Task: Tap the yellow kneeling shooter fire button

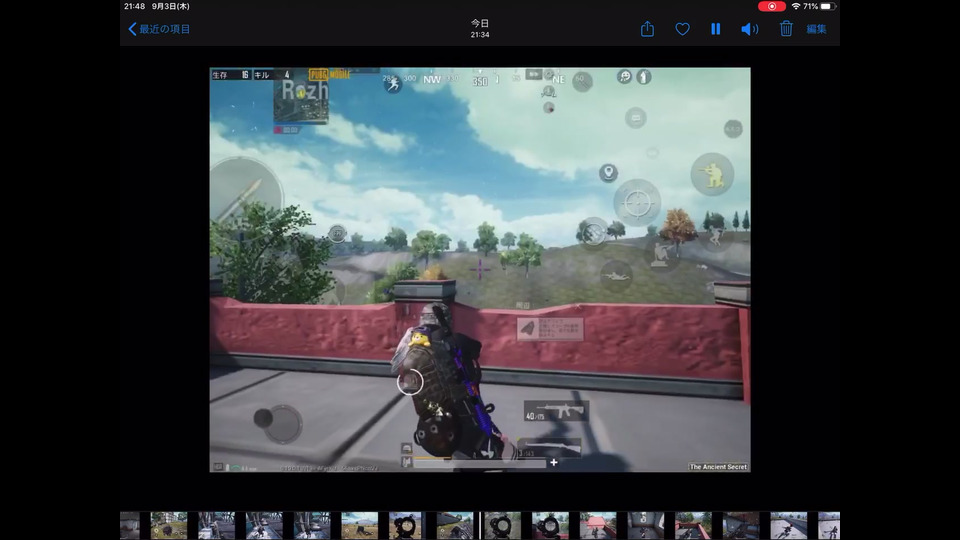Action: coord(712,174)
